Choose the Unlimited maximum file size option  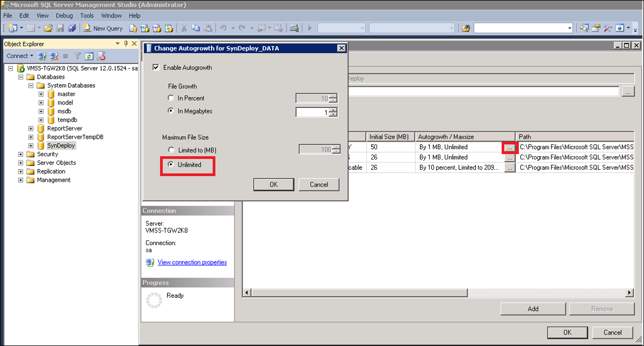171,164
